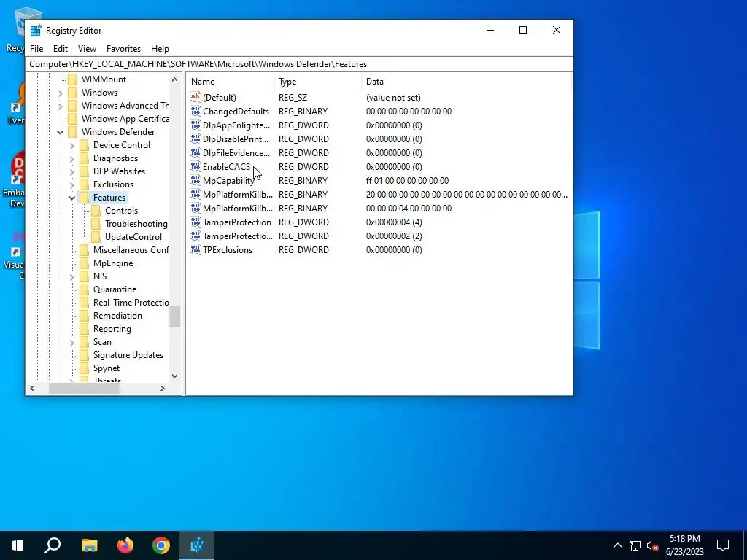Click the folder icon next to Troubleshooting
747x560 pixels.
click(96, 224)
